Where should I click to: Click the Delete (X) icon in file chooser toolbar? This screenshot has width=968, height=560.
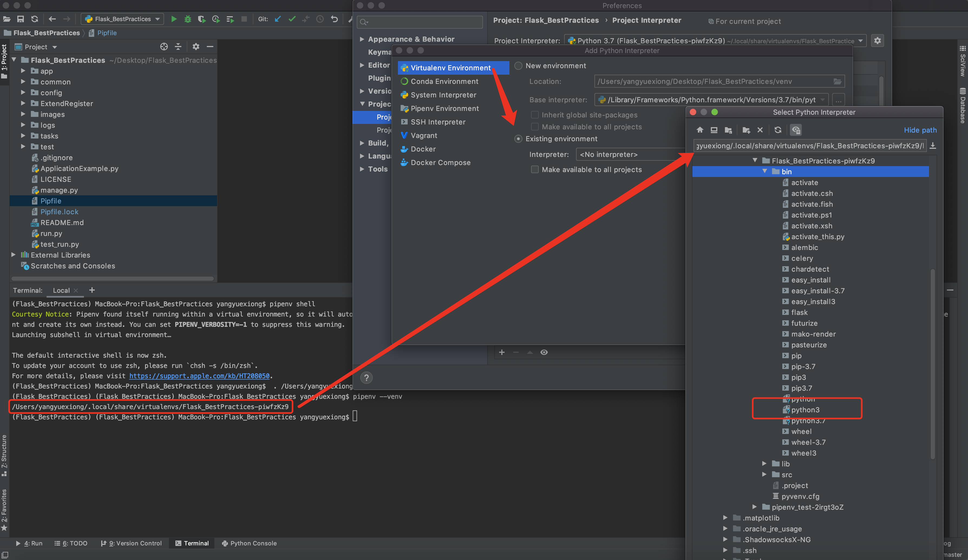760,130
